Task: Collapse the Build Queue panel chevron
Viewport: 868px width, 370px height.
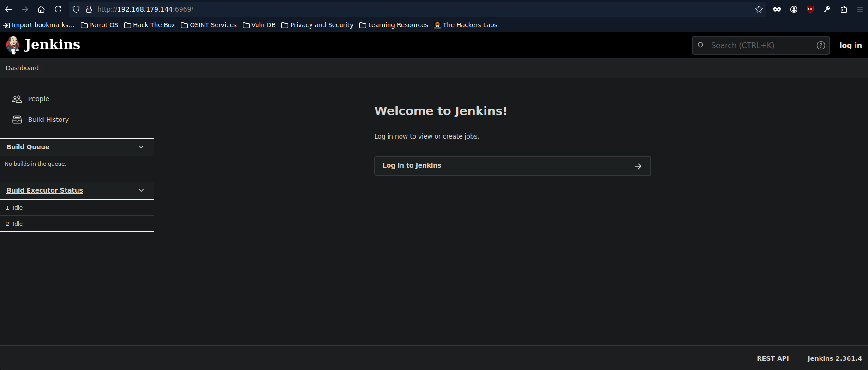Action: [141, 147]
